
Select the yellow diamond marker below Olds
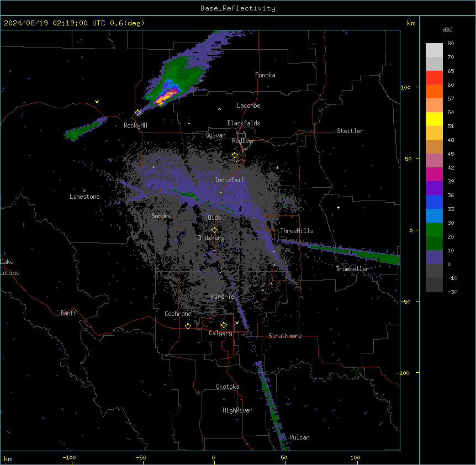click(214, 230)
